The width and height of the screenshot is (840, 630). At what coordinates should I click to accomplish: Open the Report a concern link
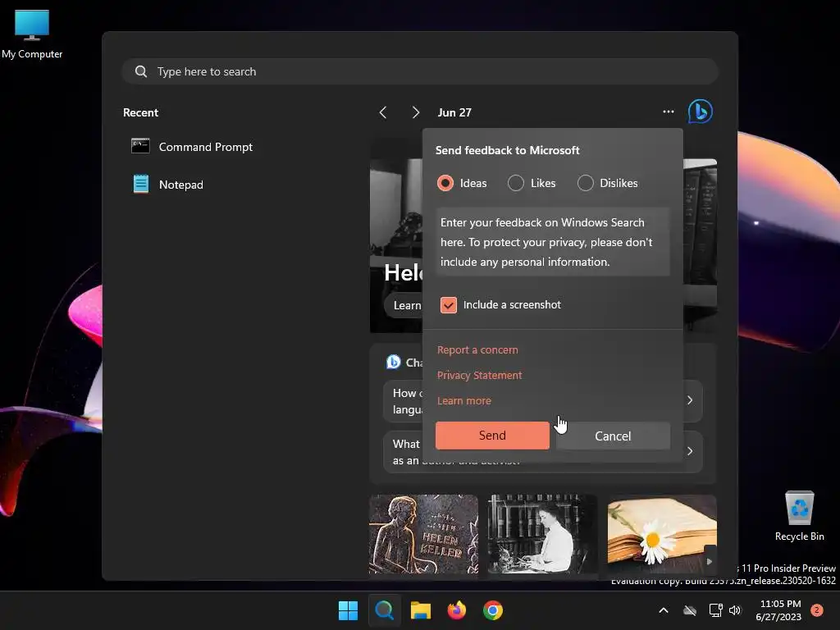coord(477,349)
